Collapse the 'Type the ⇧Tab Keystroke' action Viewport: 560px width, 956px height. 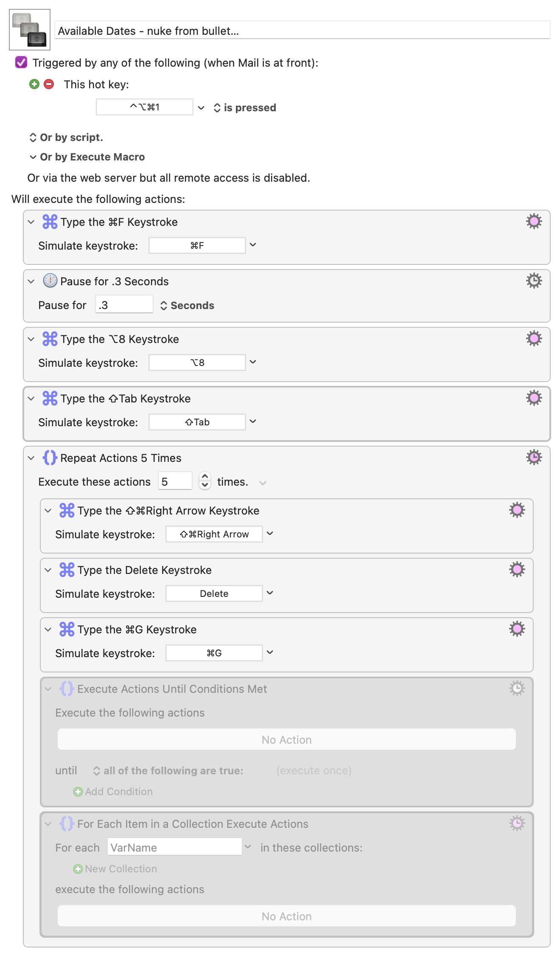pyautogui.click(x=31, y=399)
